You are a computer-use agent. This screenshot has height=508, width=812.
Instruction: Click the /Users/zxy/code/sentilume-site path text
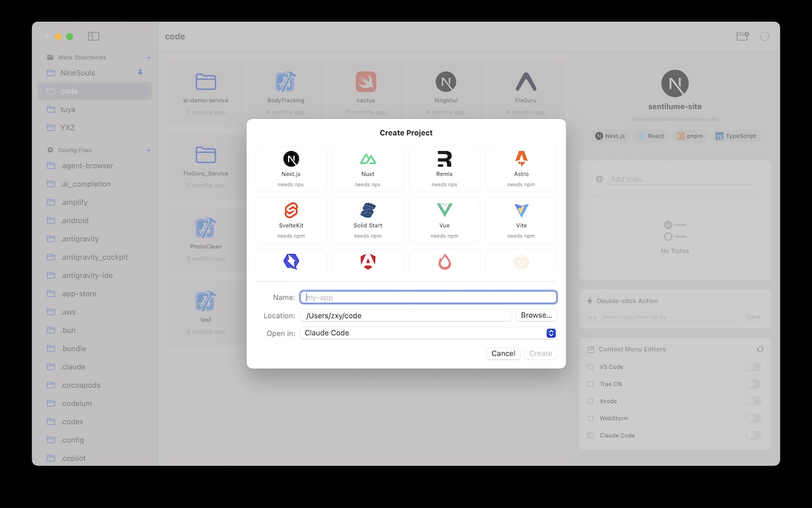(x=675, y=119)
